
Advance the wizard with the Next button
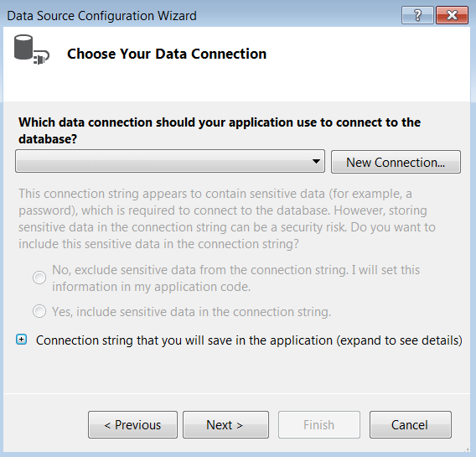pyautogui.click(x=225, y=425)
